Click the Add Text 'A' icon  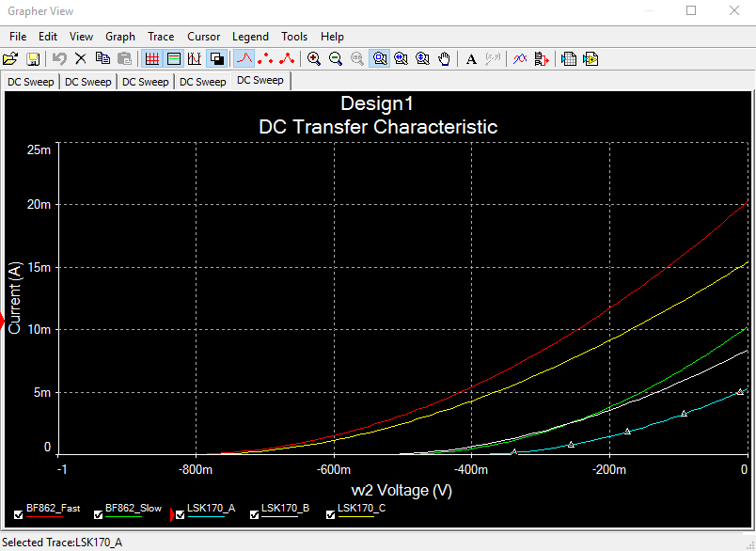click(x=471, y=59)
